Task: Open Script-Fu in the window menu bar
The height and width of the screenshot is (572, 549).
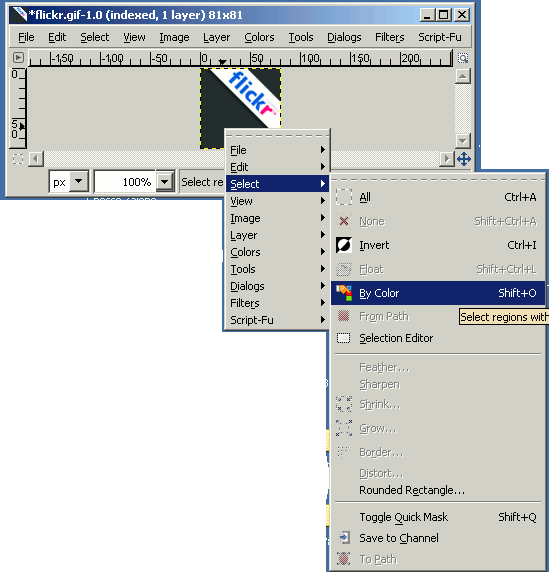Action: [x=440, y=37]
